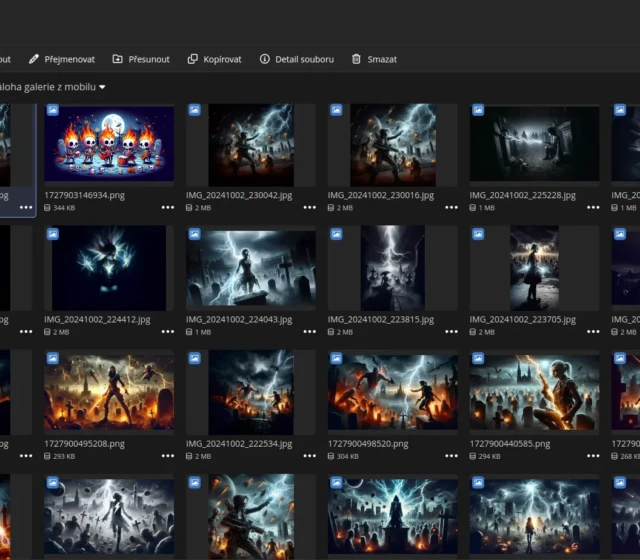640x560 pixels.
Task: Expand the galerie z mobilu folder dropdown
Action: pyautogui.click(x=102, y=88)
